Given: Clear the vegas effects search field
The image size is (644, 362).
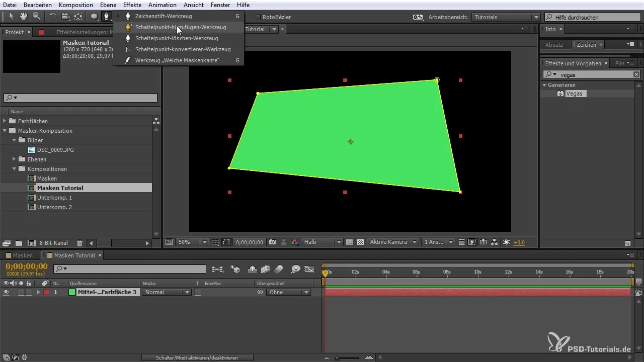Looking at the screenshot, I should coord(636,74).
